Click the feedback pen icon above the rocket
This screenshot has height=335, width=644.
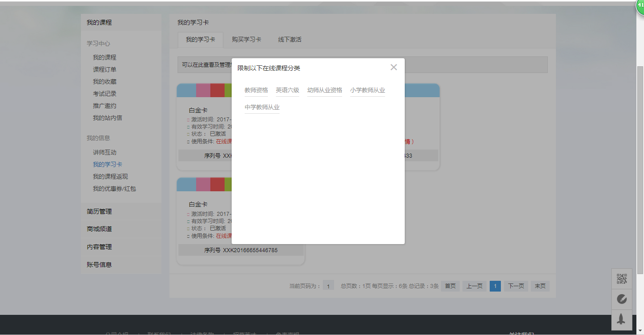click(x=622, y=299)
